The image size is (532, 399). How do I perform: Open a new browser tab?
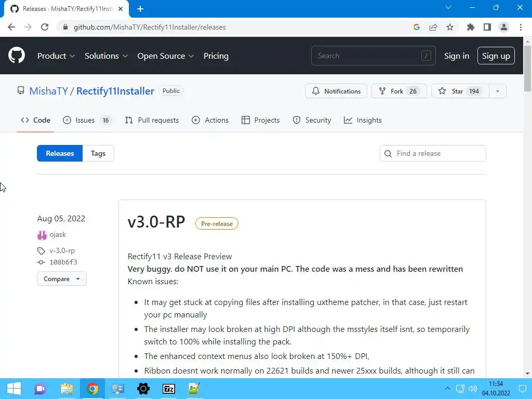[140, 9]
